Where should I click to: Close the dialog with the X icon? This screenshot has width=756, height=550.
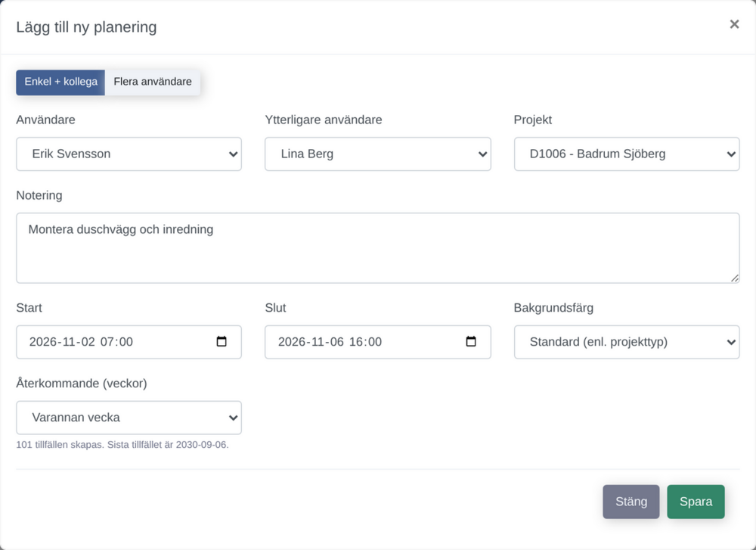(x=734, y=24)
